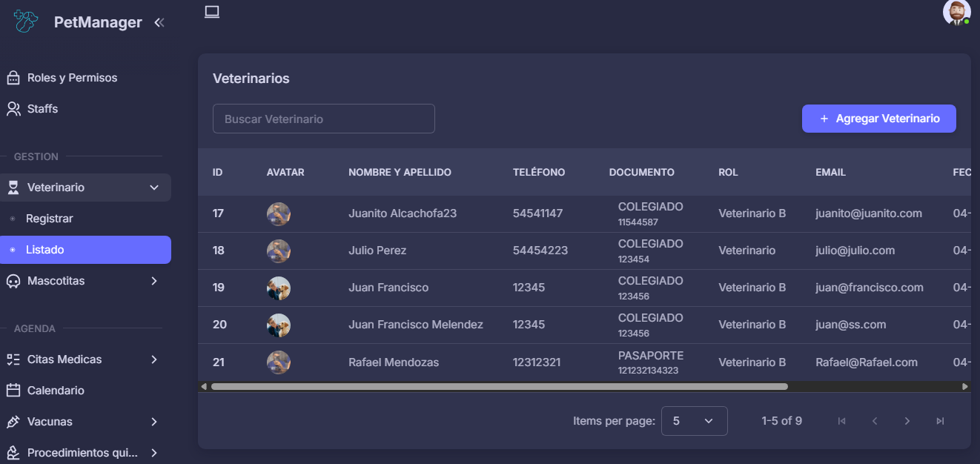Screen dimensions: 980x464
Task: Expand the Mascotitas submenu
Action: pyautogui.click(x=154, y=281)
